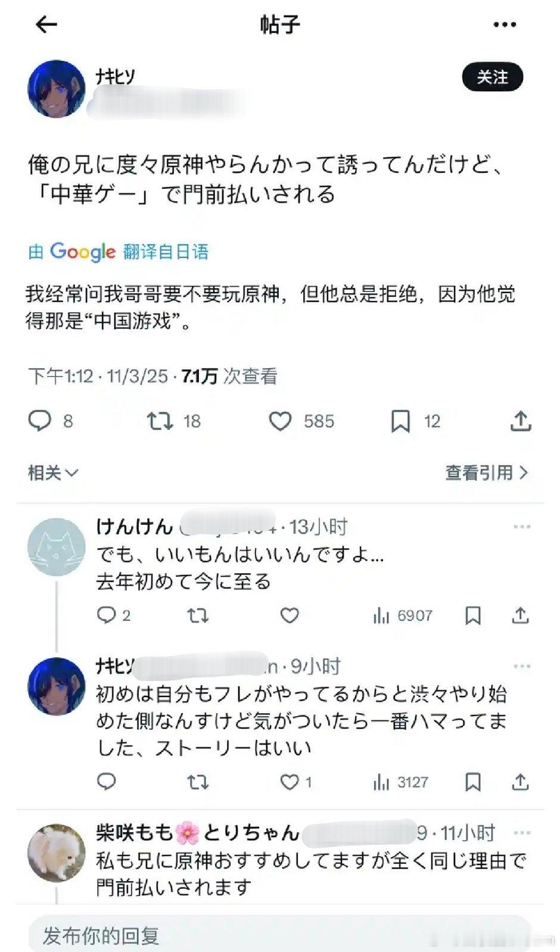Tap the 发布你的回复 reply input field
560x952 pixels.
pyautogui.click(x=279, y=935)
